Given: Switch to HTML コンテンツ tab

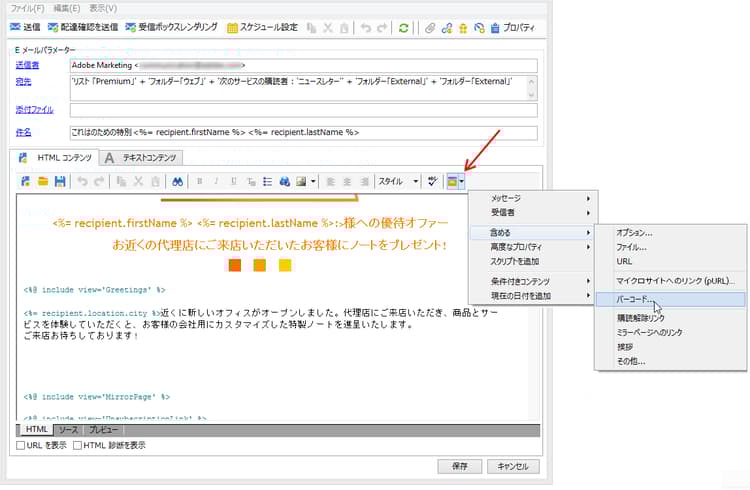Looking at the screenshot, I should 55,157.
